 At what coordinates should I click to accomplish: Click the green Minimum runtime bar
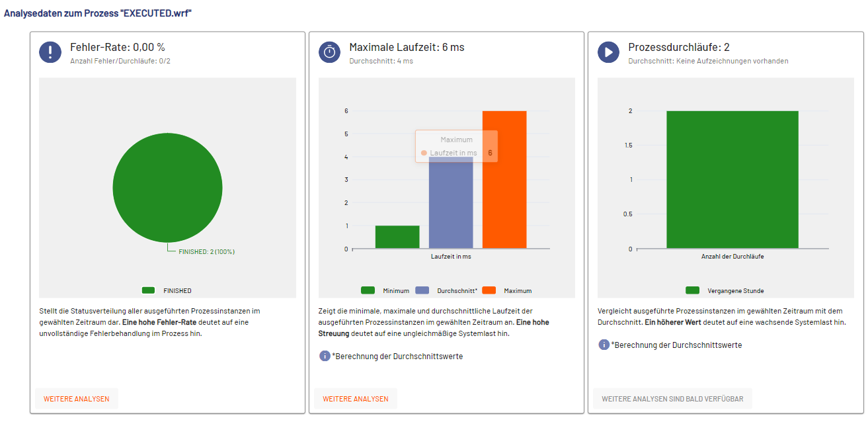pos(397,237)
